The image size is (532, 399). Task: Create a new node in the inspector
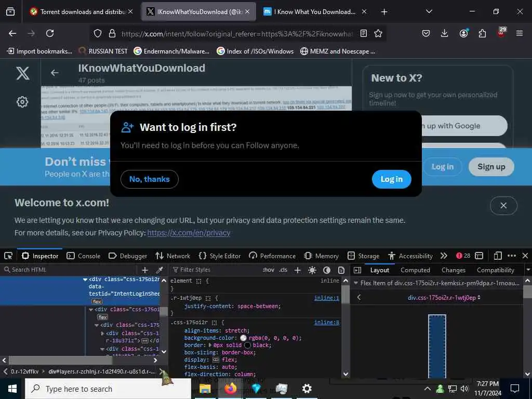pyautogui.click(x=145, y=270)
